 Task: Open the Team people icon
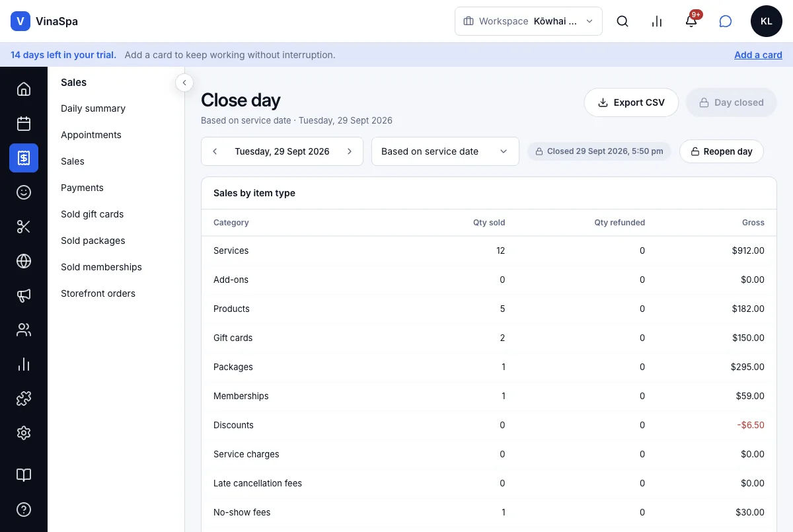24,330
